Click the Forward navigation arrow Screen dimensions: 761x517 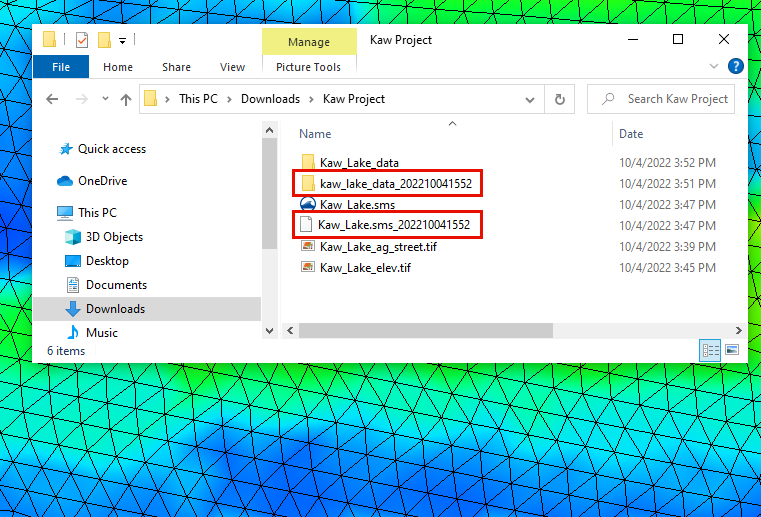82,99
